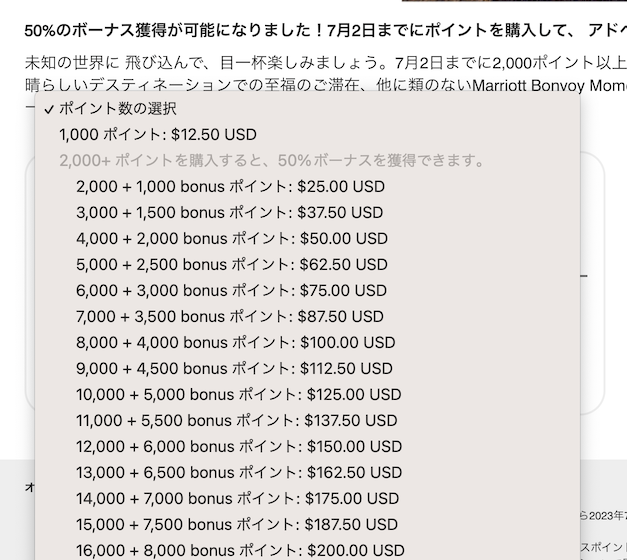Click the 50%のボーナス獲得 promotion headline
The image size is (627, 560).
click(x=325, y=30)
